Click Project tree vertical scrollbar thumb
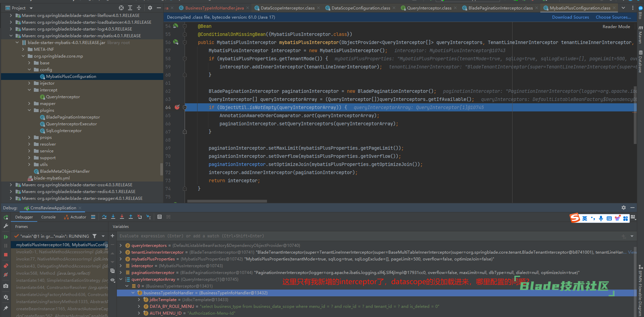 (x=161, y=169)
